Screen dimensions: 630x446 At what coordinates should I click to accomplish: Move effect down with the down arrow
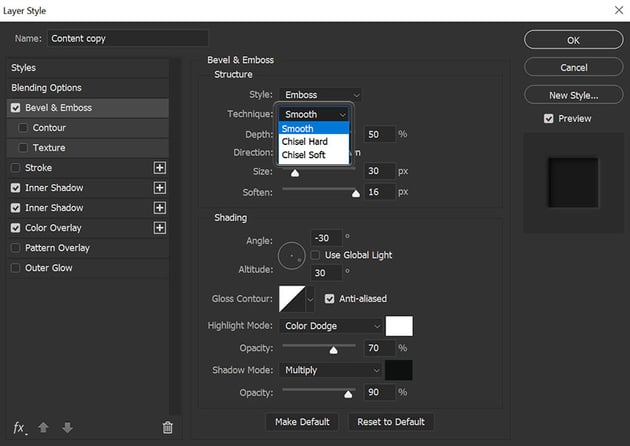point(67,428)
